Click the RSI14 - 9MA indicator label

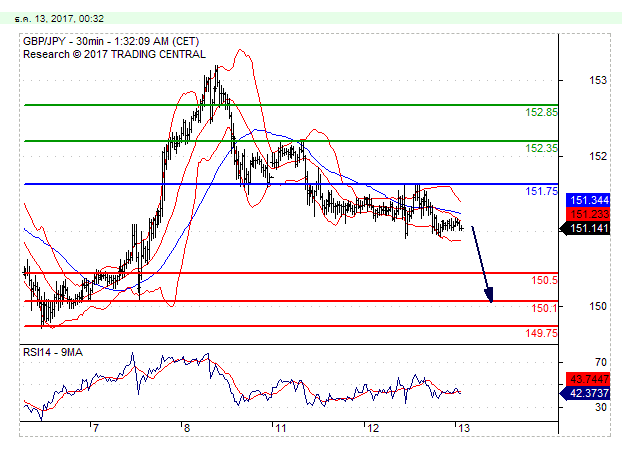point(53,352)
